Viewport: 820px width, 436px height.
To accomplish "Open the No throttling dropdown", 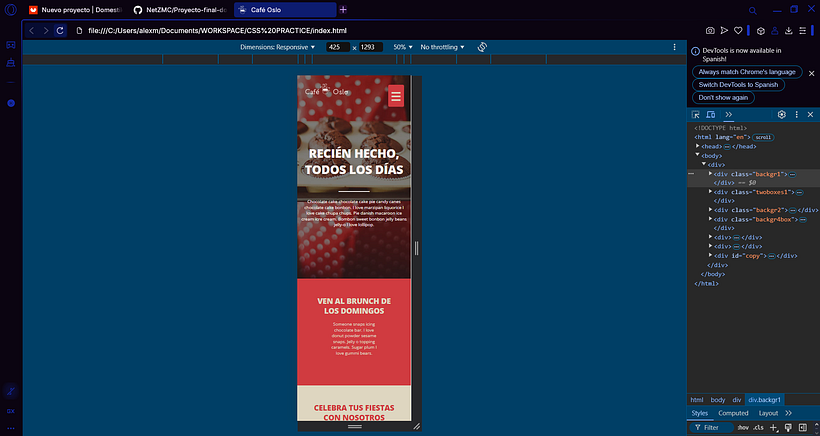I will click(442, 47).
